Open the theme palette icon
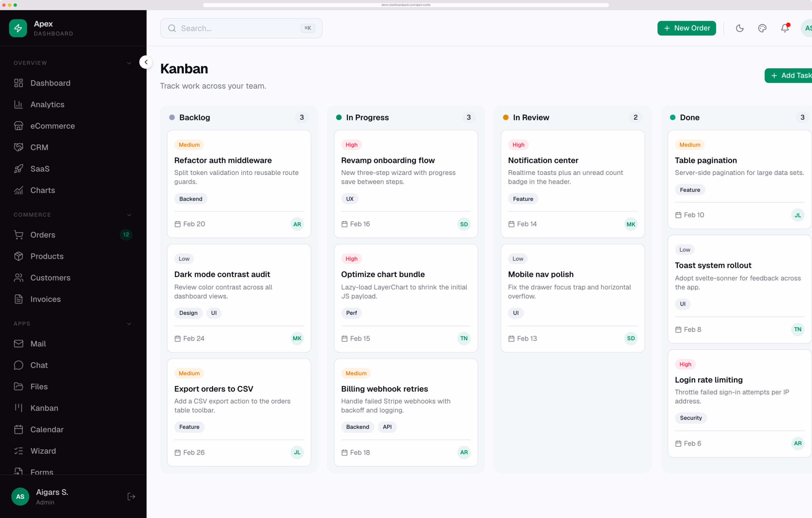Image resolution: width=812 pixels, height=518 pixels. point(762,28)
